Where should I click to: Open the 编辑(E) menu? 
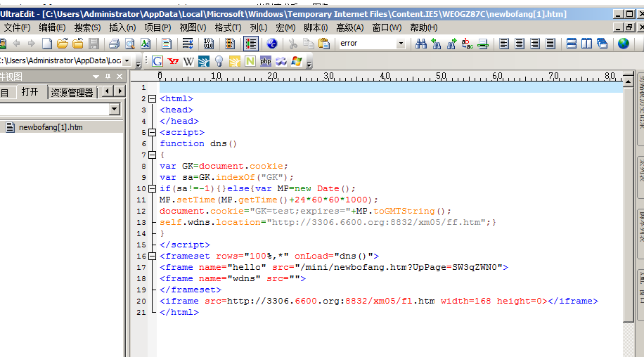pyautogui.click(x=52, y=27)
